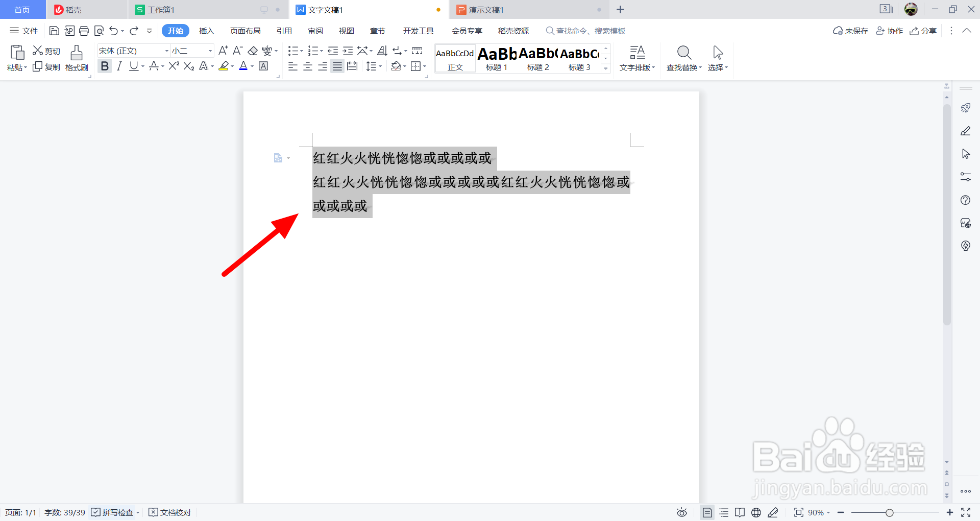Image resolution: width=980 pixels, height=521 pixels.
Task: Switch to page view mode in status bar
Action: point(707,512)
